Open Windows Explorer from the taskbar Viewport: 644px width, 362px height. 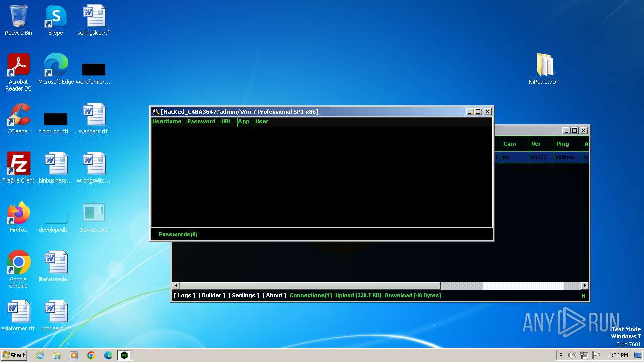point(57,355)
